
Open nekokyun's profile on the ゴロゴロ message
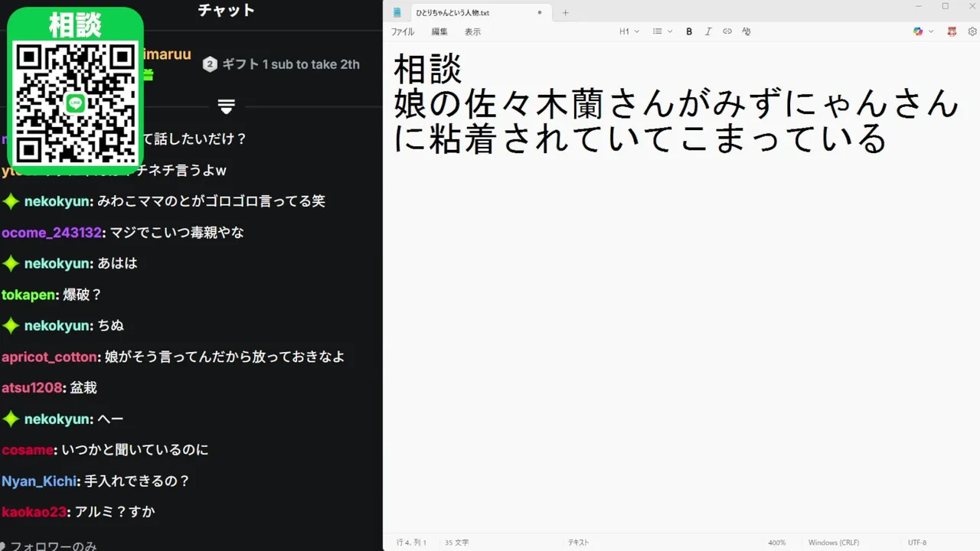58,201
